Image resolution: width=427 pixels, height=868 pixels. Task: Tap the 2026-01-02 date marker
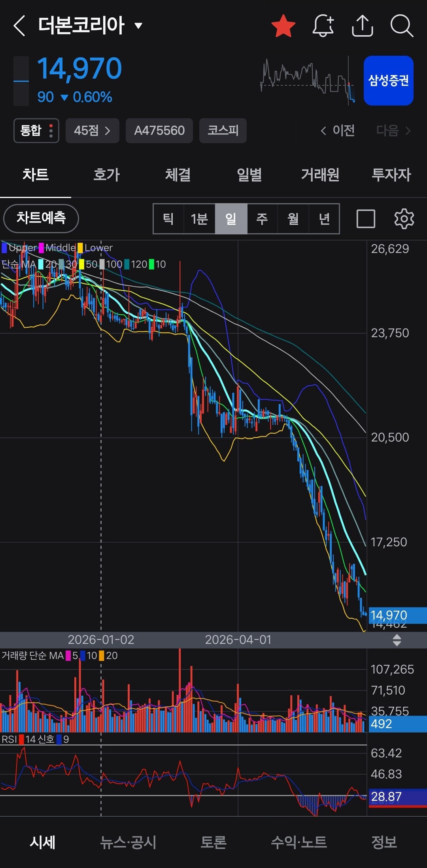(x=101, y=640)
